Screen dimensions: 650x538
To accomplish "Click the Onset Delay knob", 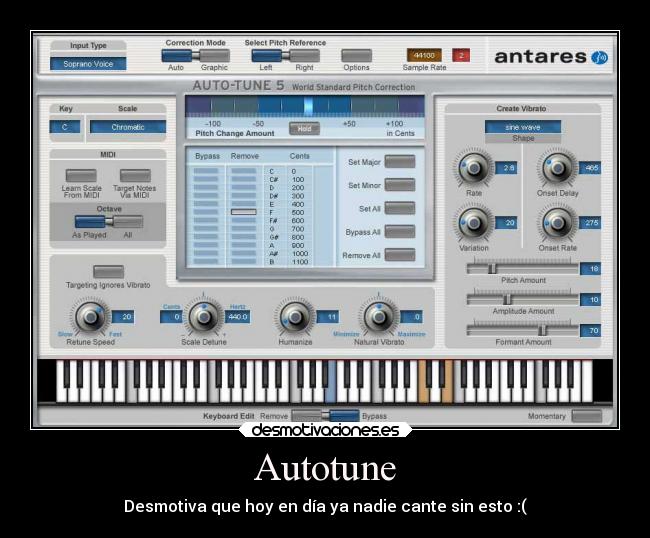I will [x=557, y=168].
